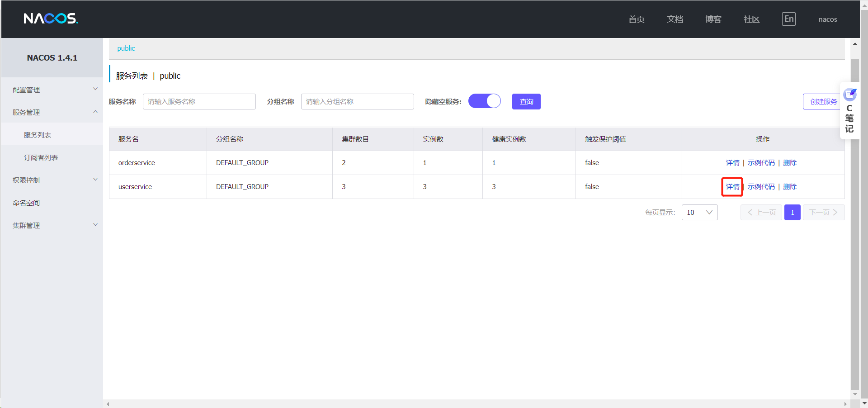Click DEFAULT_GROUP in the userservice row

(242, 187)
